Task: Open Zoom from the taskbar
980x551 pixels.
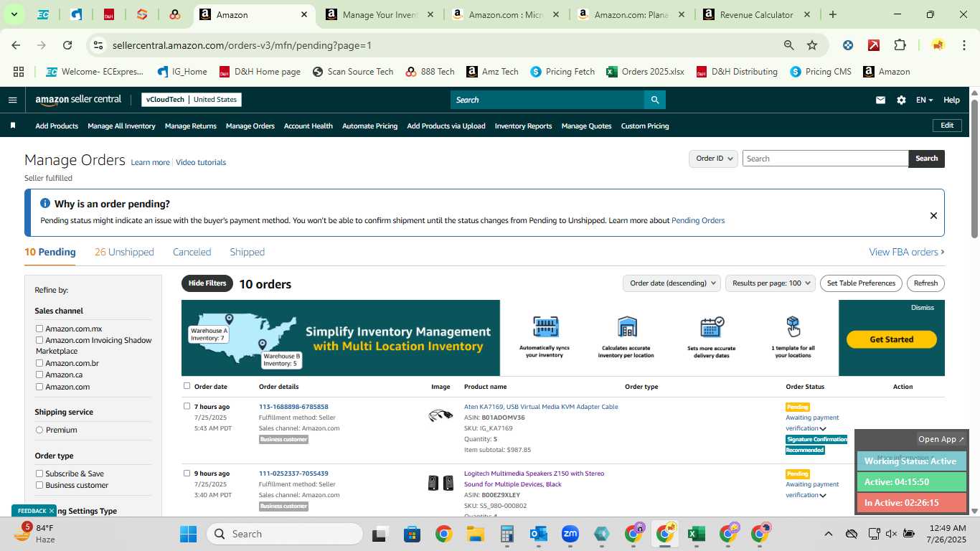Action: 570,534
